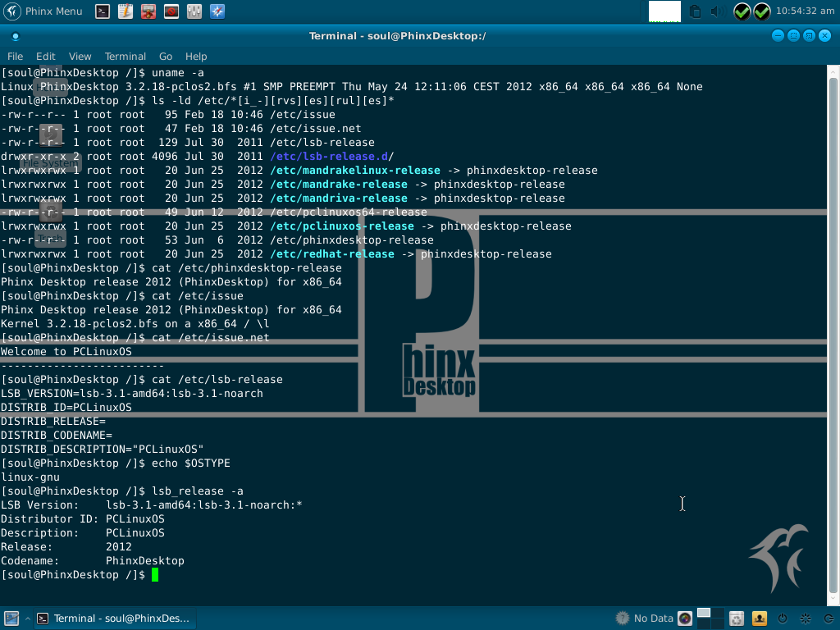Open the Edit menu
Viewport: 840px width, 630px height.
[46, 57]
